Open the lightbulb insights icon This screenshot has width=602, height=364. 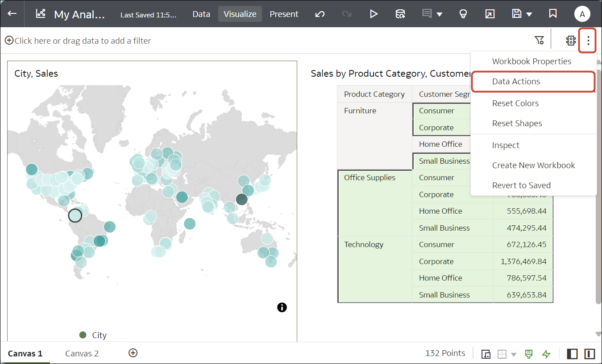tap(463, 14)
